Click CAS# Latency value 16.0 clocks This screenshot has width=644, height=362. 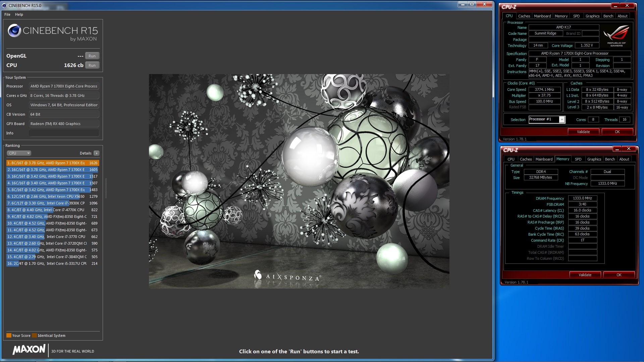582,210
